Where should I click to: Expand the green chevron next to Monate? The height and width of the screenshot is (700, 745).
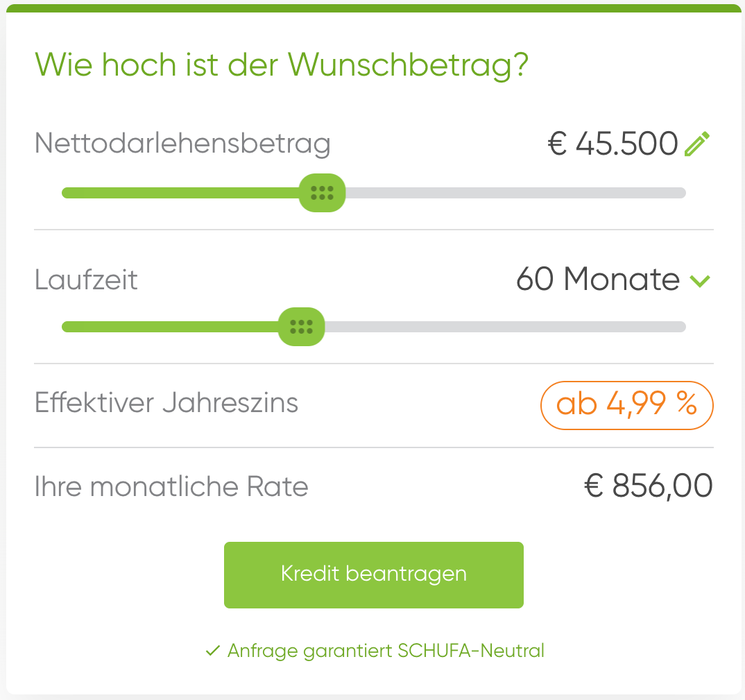(700, 281)
